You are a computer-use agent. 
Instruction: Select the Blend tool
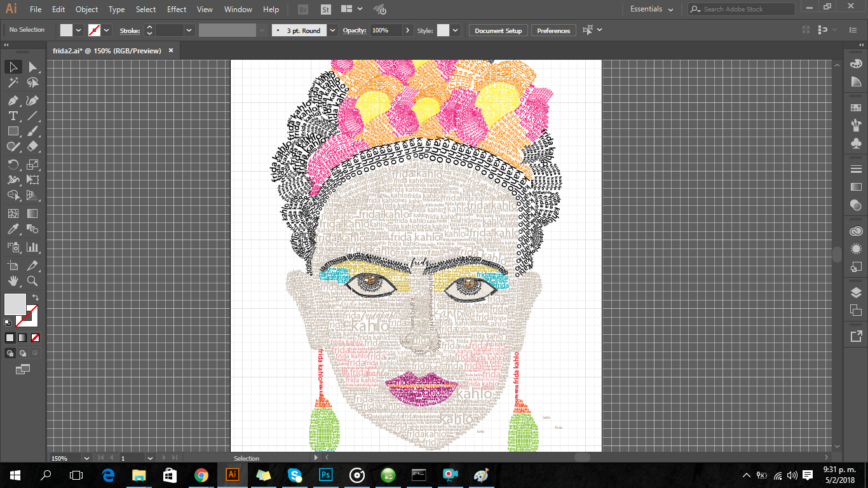[32, 229]
